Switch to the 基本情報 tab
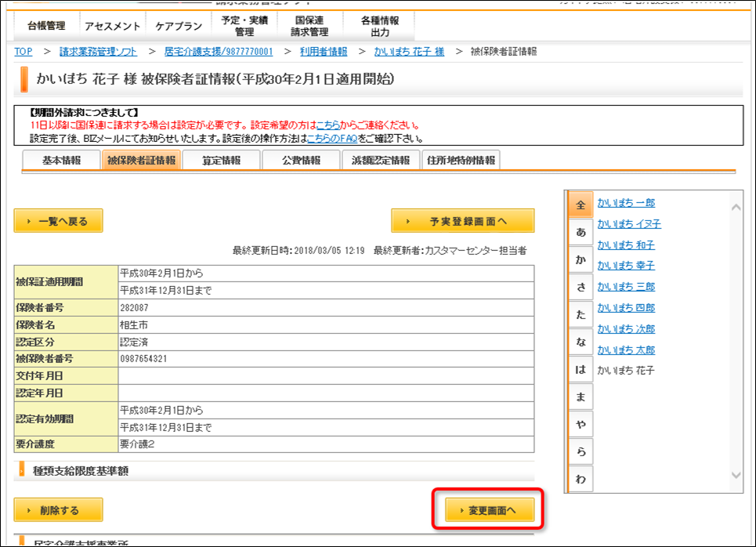 tap(61, 161)
